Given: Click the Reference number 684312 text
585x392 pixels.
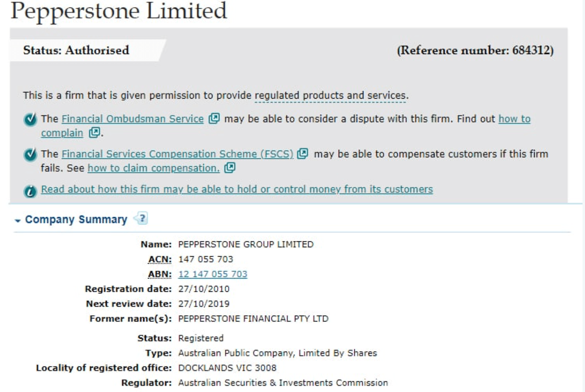Looking at the screenshot, I should 475,50.
